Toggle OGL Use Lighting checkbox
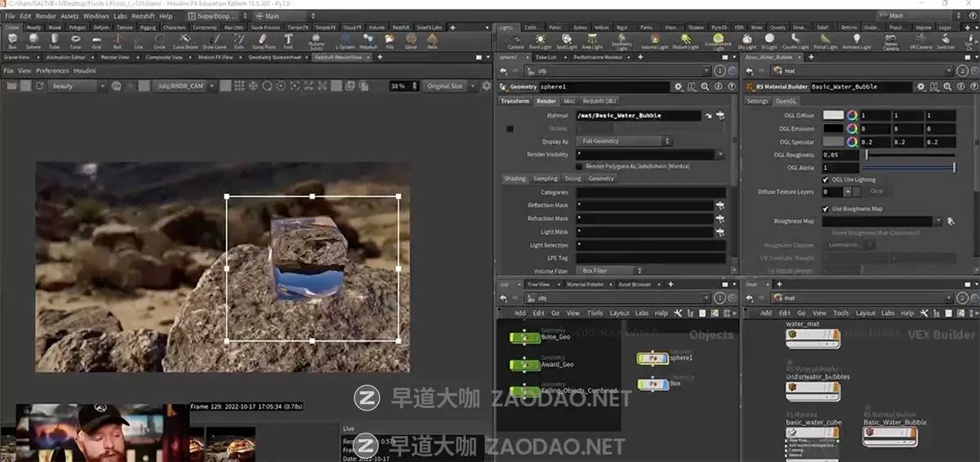 tap(826, 180)
